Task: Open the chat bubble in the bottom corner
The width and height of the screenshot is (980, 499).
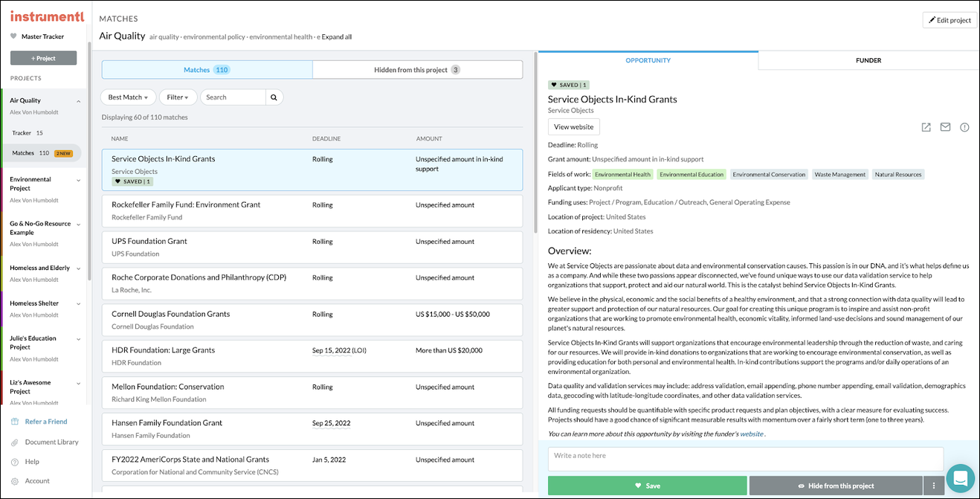Action: 960,478
